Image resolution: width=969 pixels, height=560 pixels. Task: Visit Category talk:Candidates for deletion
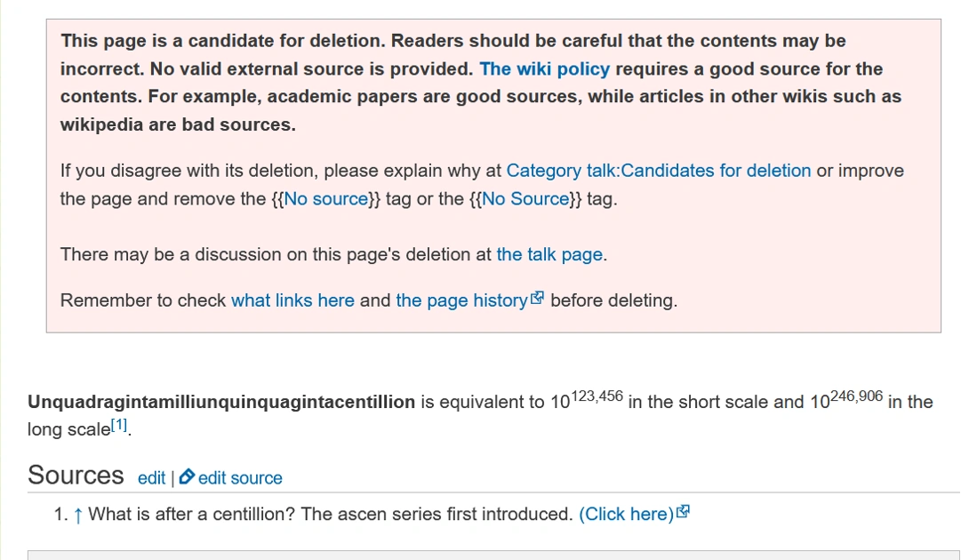658,171
